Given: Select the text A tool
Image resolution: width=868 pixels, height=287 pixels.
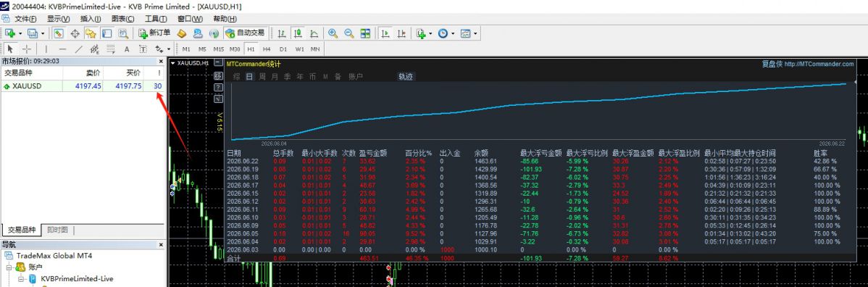Looking at the screenshot, I should [127, 49].
